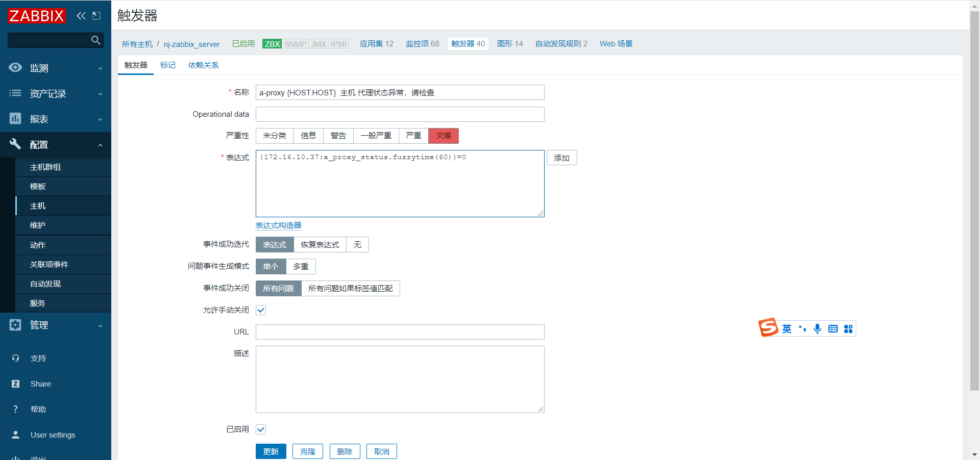This screenshot has width=980, height=460.
Task: Click the Sogou input method S logo
Action: (768, 327)
